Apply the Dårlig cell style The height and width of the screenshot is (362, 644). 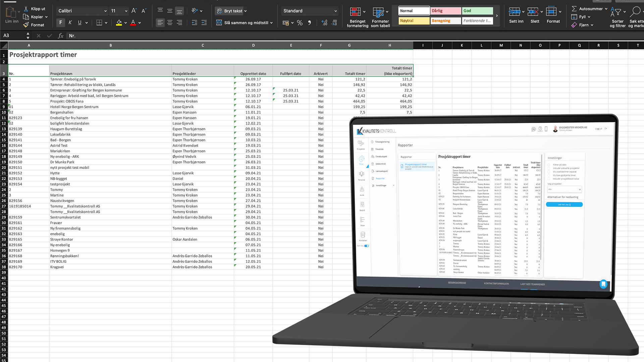446,11
